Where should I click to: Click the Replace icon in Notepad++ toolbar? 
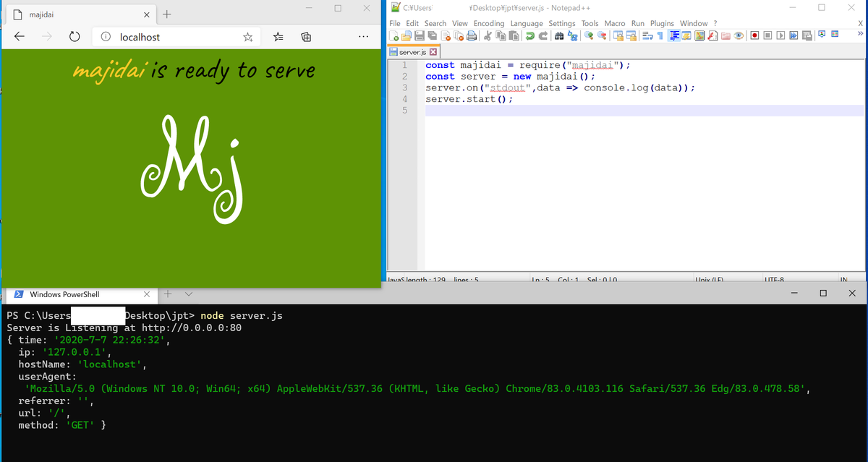coord(572,35)
